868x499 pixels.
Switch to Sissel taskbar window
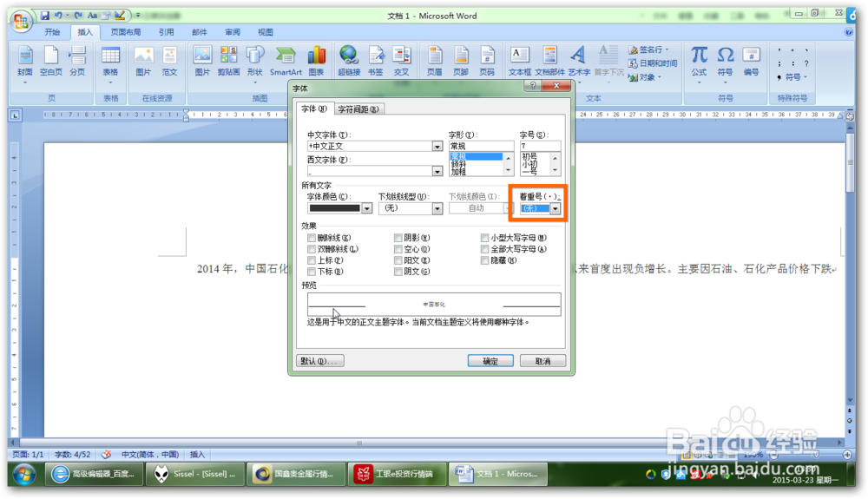click(194, 474)
